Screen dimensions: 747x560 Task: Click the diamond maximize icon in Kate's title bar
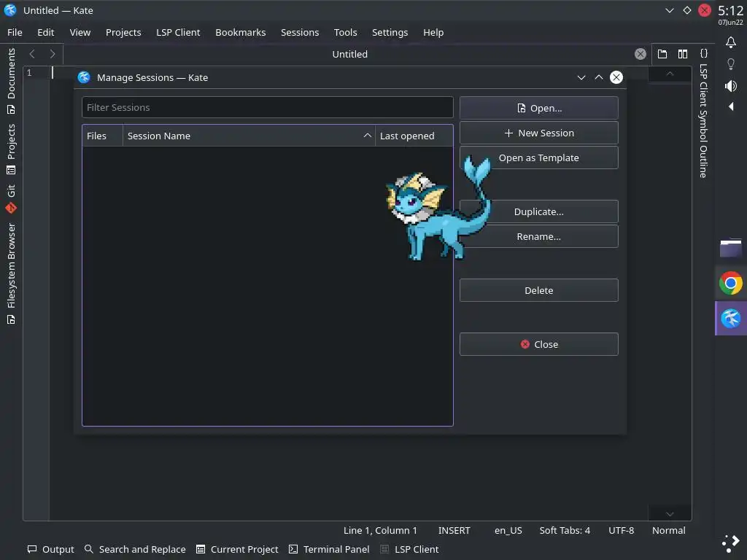[x=687, y=10]
